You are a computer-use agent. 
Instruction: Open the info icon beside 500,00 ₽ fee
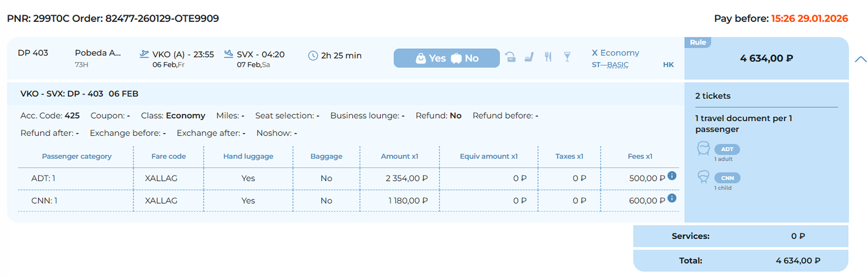coord(672,175)
